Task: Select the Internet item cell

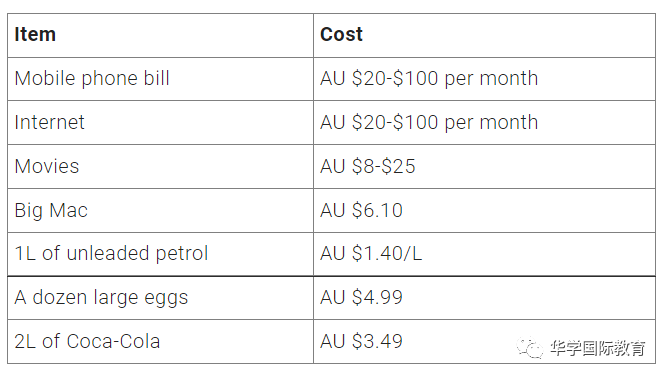Action: (x=160, y=122)
